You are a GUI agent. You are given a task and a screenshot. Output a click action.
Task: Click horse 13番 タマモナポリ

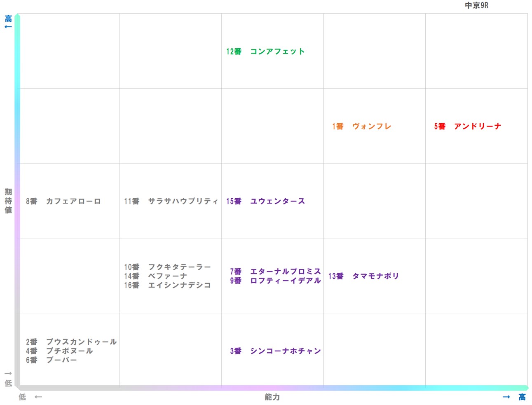click(363, 276)
